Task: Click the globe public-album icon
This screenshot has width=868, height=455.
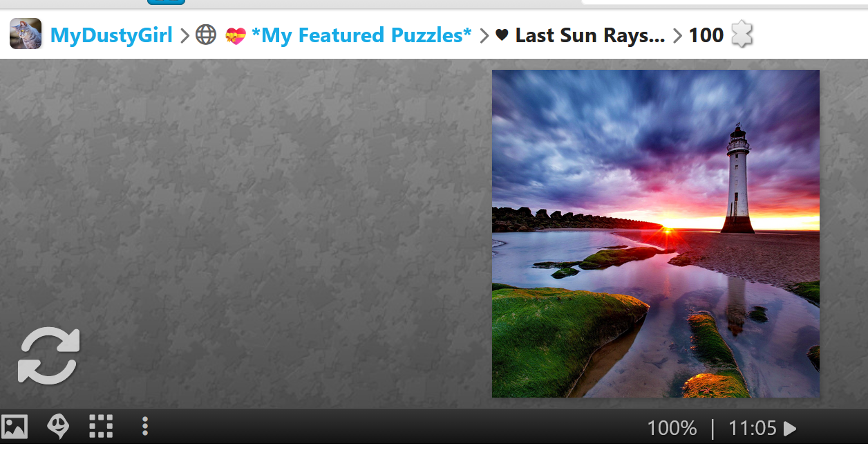Action: (206, 35)
